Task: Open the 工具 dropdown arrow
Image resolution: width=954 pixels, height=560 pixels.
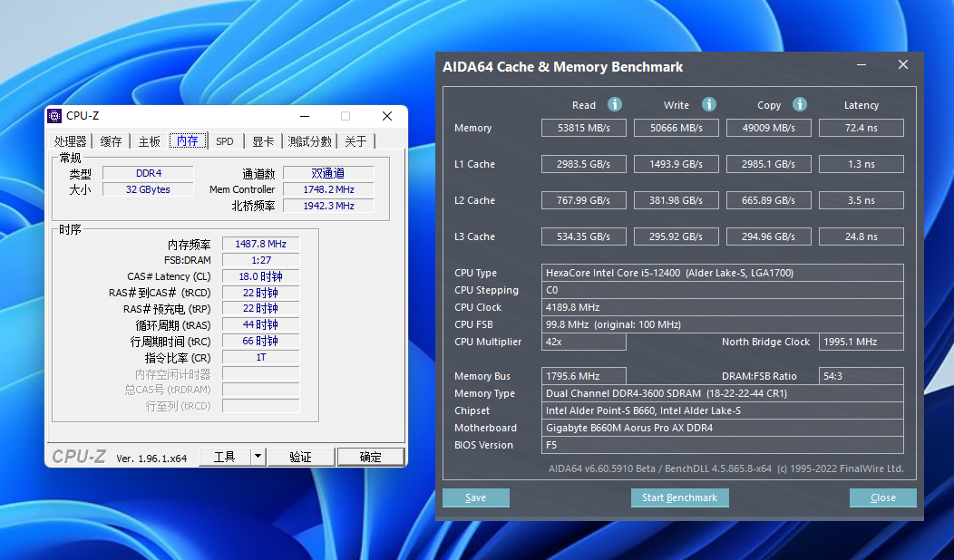Action: click(258, 457)
